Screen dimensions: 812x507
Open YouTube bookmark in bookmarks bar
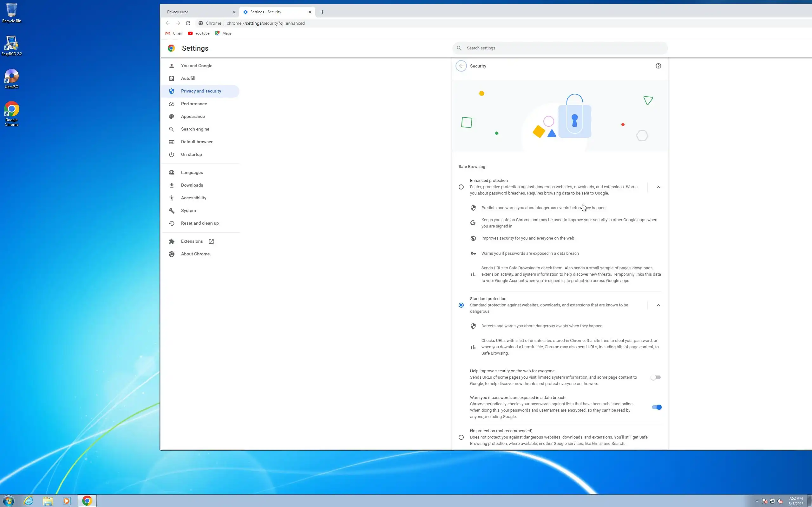(199, 33)
